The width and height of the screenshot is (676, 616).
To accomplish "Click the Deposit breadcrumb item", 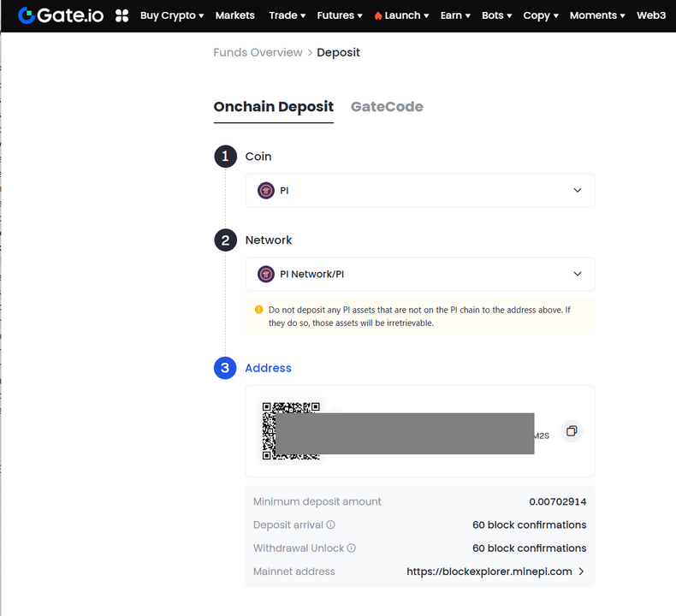I will pyautogui.click(x=338, y=52).
